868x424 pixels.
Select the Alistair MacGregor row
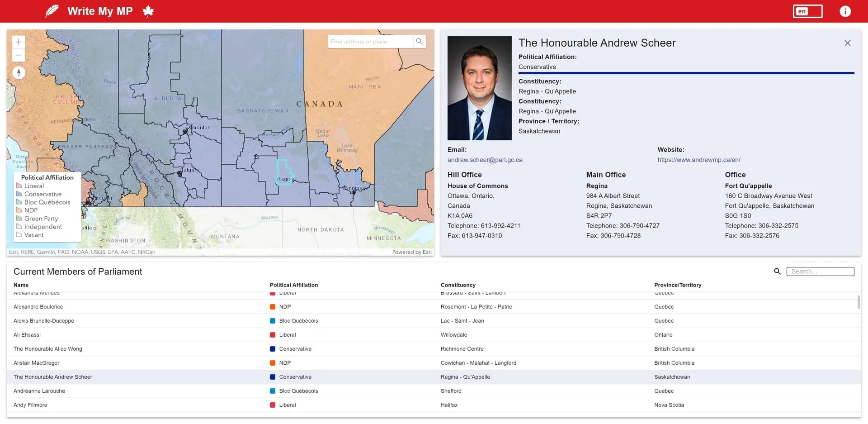(x=434, y=363)
